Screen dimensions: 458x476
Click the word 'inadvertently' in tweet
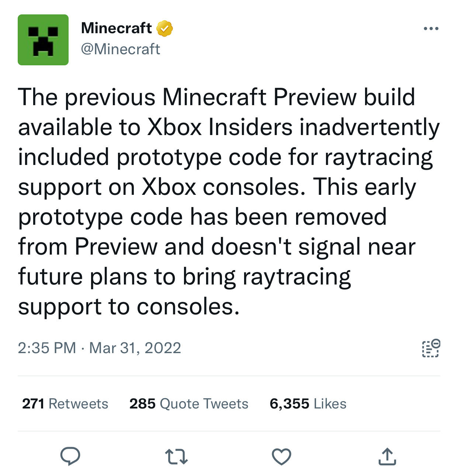point(370,128)
